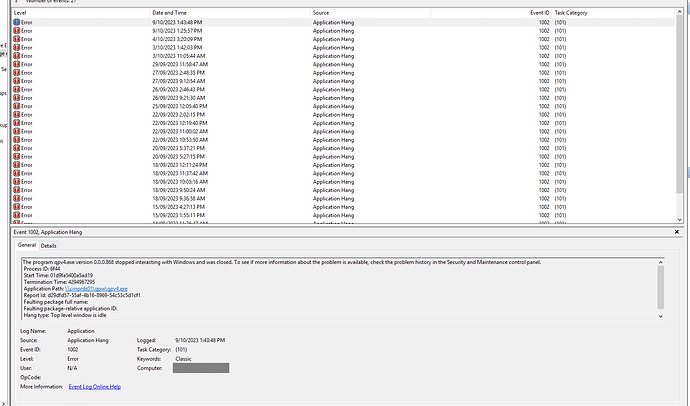
Task: Click error icon of the 22/09/2023 11:00:02 AM event
Action: click(17, 131)
